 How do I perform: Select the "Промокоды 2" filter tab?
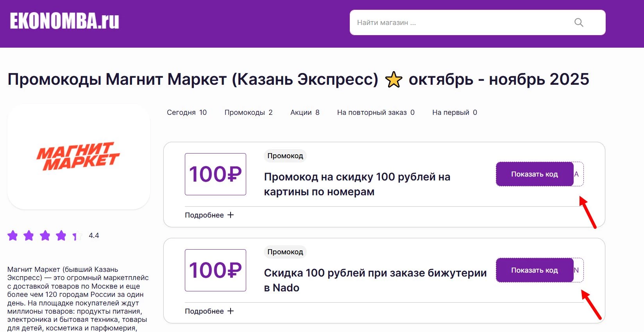(x=249, y=112)
